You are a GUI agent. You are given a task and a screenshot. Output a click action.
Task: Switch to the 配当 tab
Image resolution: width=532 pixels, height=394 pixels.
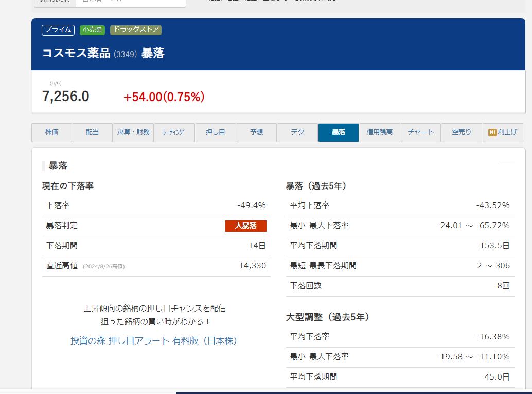(92, 132)
